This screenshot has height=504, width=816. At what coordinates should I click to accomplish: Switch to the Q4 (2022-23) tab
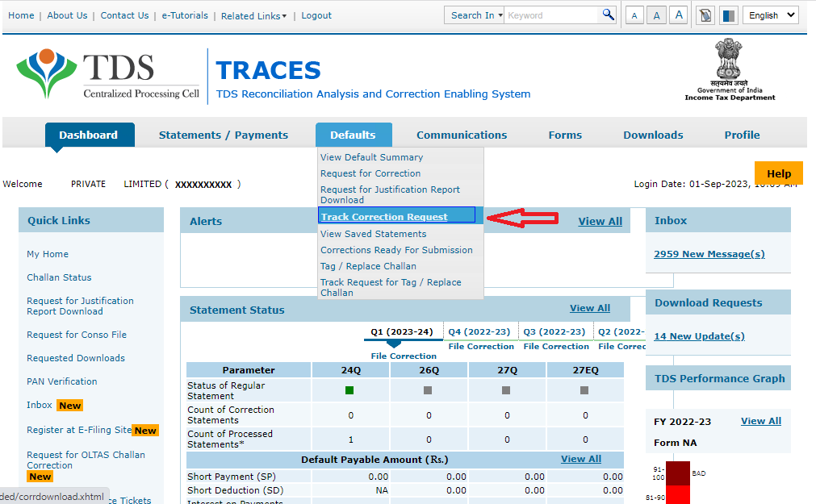tap(481, 331)
